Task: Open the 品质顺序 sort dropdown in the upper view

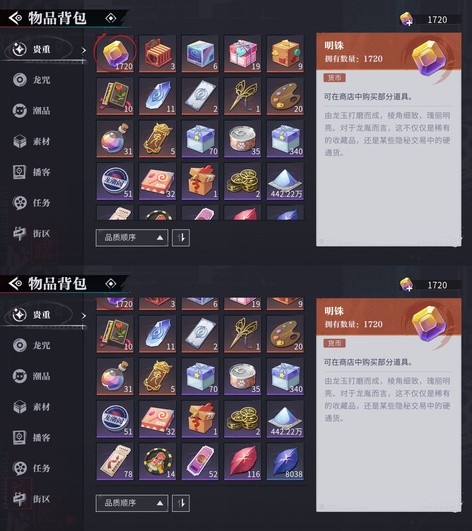Action: (132, 238)
